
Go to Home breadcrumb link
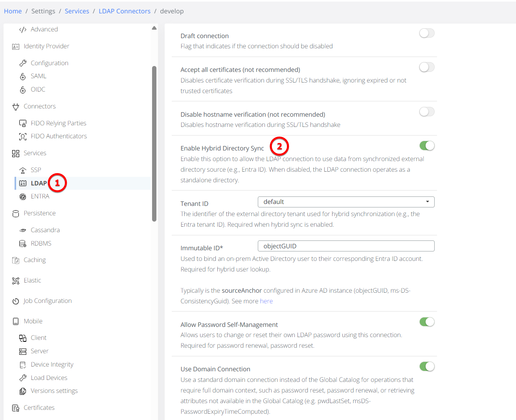pos(13,11)
